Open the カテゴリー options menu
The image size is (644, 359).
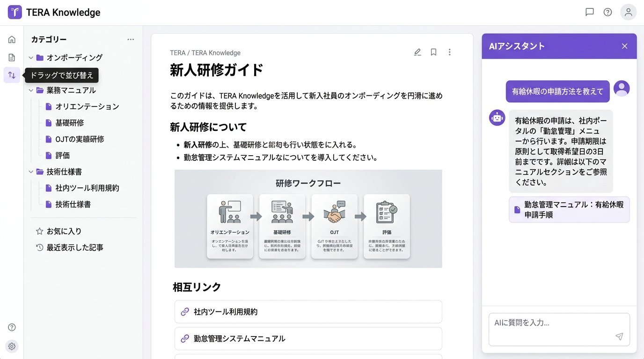tap(131, 39)
